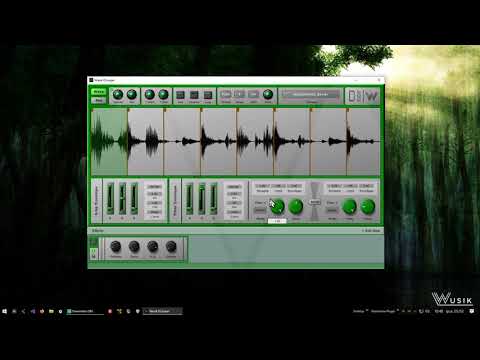The image size is (480, 360).
Task: Click the third value box next to the single knob
Action: point(253,94)
